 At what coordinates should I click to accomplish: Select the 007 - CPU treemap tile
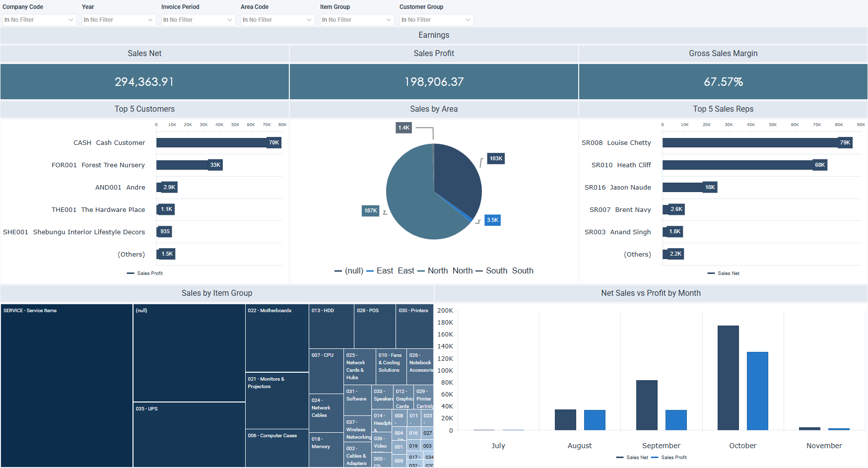(x=327, y=371)
